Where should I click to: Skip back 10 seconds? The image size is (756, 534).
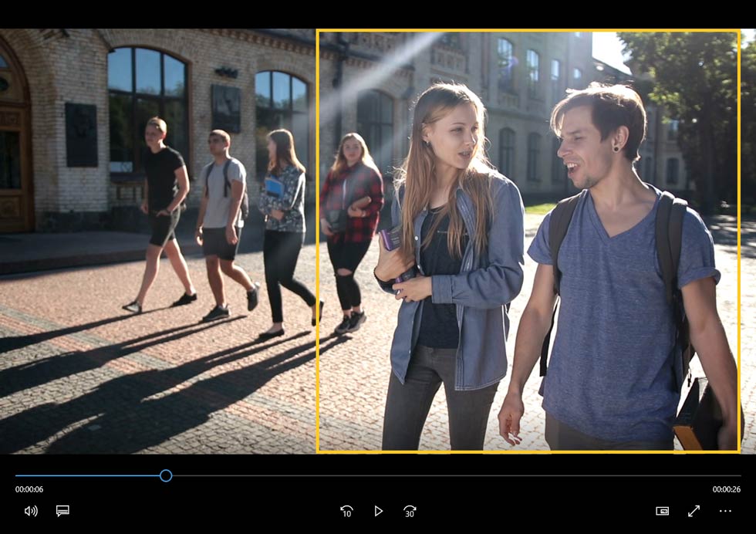point(346,511)
